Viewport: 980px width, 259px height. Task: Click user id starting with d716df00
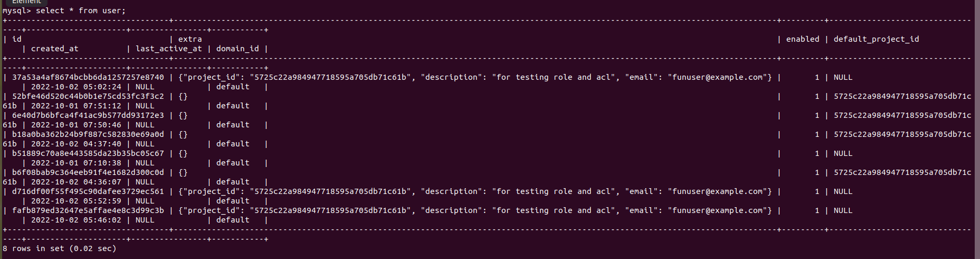(88, 191)
